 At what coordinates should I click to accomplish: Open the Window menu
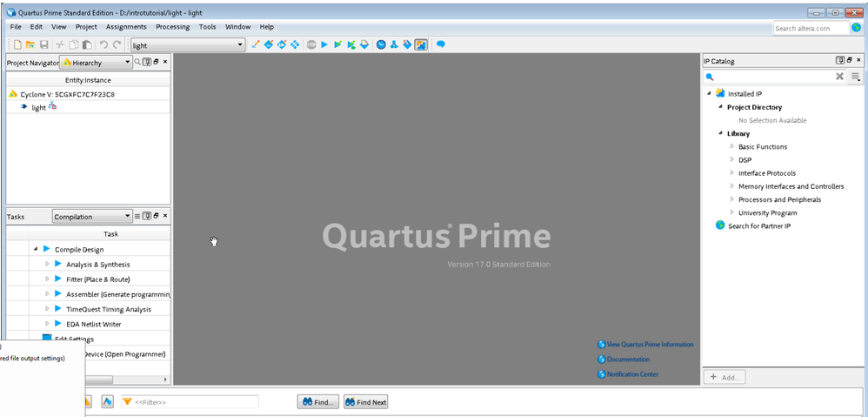click(238, 27)
